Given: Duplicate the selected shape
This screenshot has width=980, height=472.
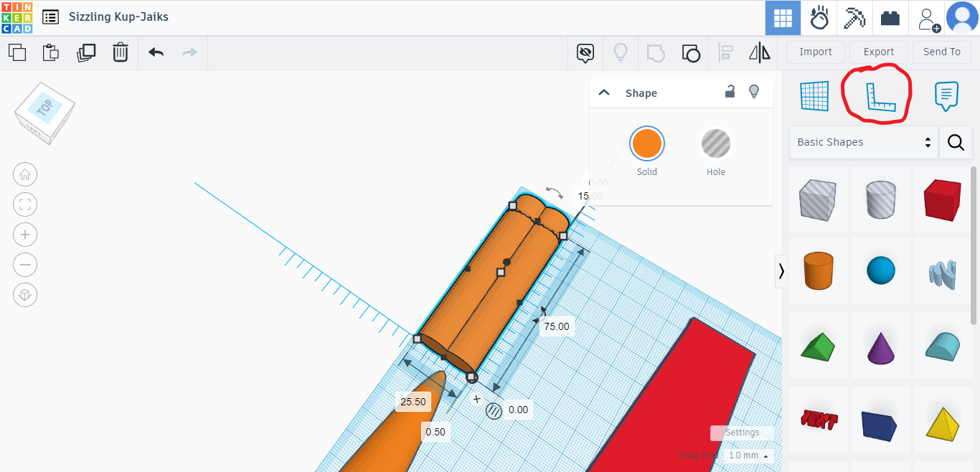Looking at the screenshot, I should (86, 52).
